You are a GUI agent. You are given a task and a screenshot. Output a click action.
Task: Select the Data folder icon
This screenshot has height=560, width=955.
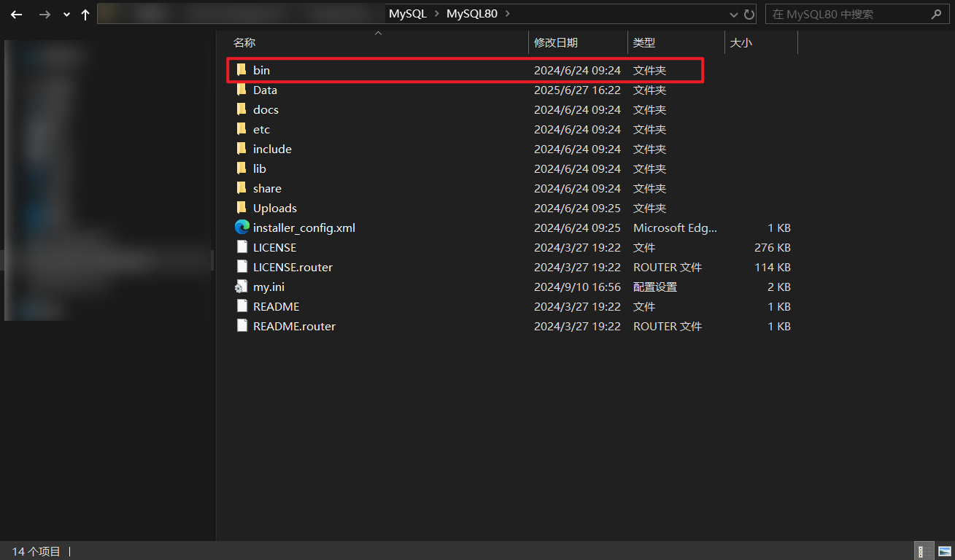(241, 90)
